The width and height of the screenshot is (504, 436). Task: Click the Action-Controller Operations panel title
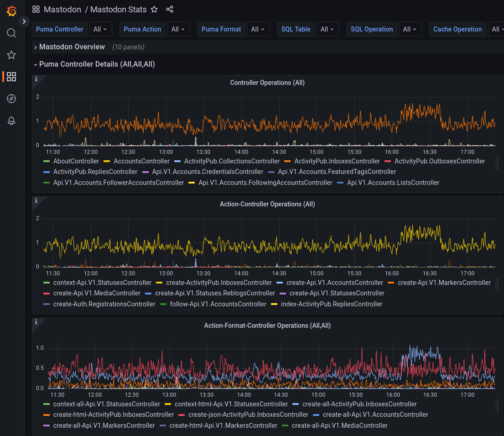click(267, 204)
